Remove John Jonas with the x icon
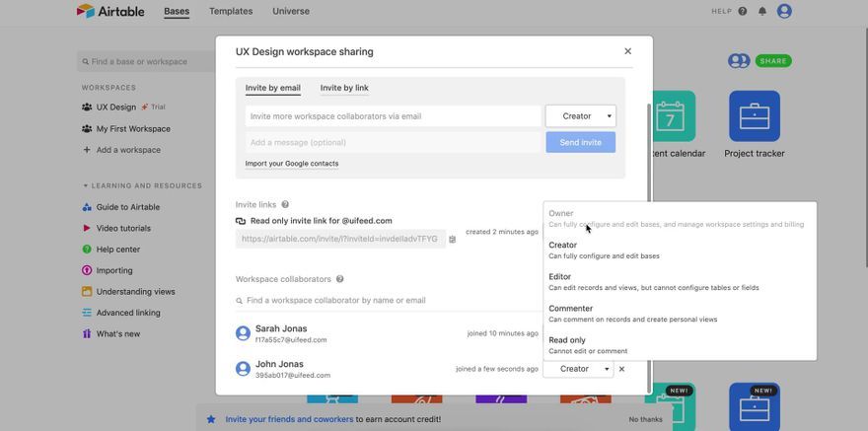The width and height of the screenshot is (868, 431). [621, 369]
